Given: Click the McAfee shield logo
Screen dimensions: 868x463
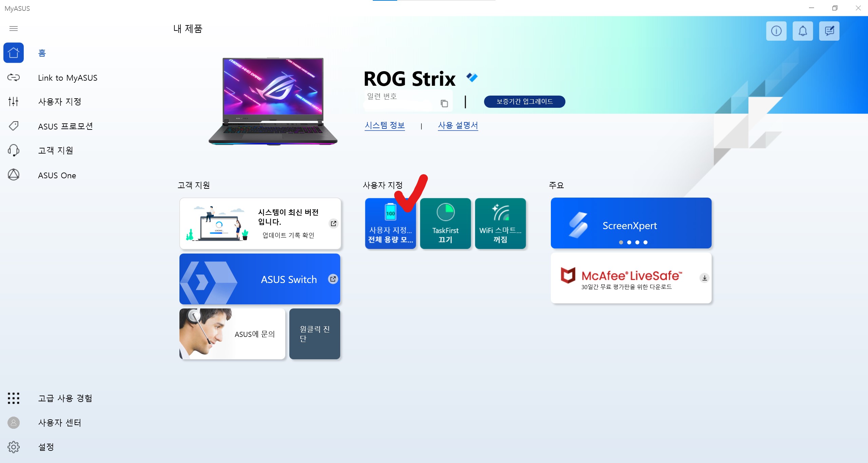Looking at the screenshot, I should tap(568, 275).
